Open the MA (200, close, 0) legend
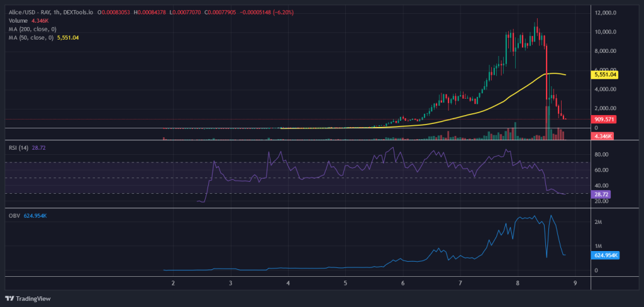 pos(33,29)
